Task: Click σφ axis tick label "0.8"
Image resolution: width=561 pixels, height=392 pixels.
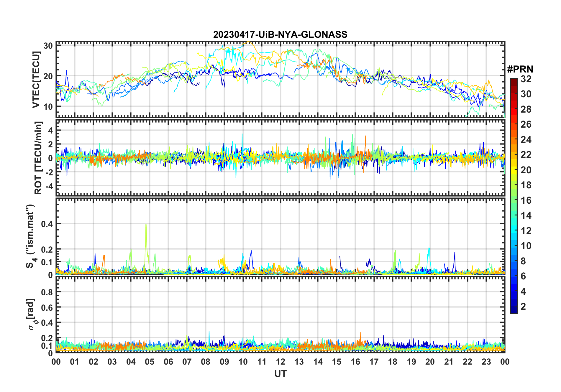Action: (47, 292)
